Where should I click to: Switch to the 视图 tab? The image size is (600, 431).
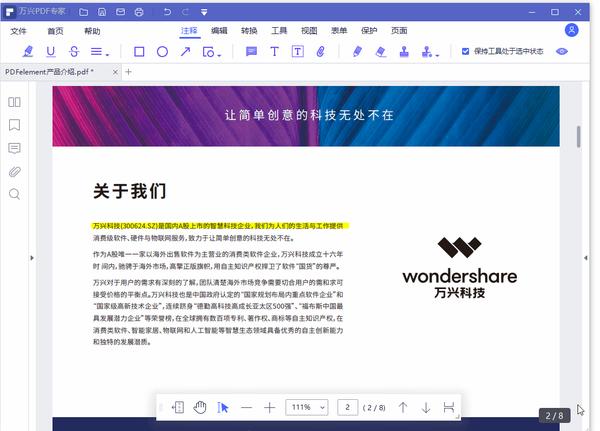coord(309,31)
